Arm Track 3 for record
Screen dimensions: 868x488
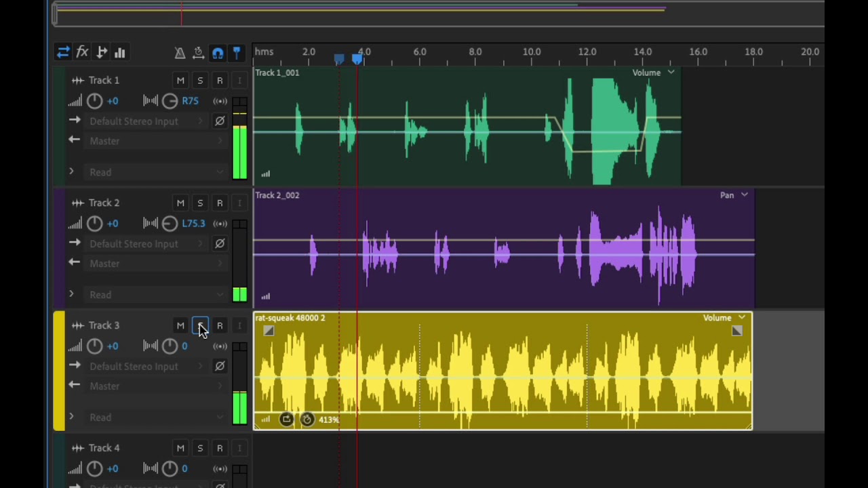[220, 326]
